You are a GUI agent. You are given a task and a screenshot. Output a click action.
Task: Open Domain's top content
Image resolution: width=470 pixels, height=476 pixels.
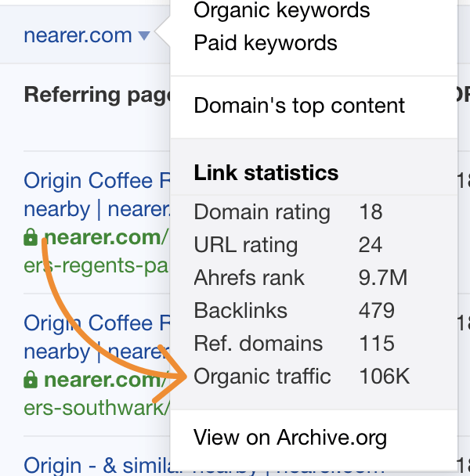299,106
